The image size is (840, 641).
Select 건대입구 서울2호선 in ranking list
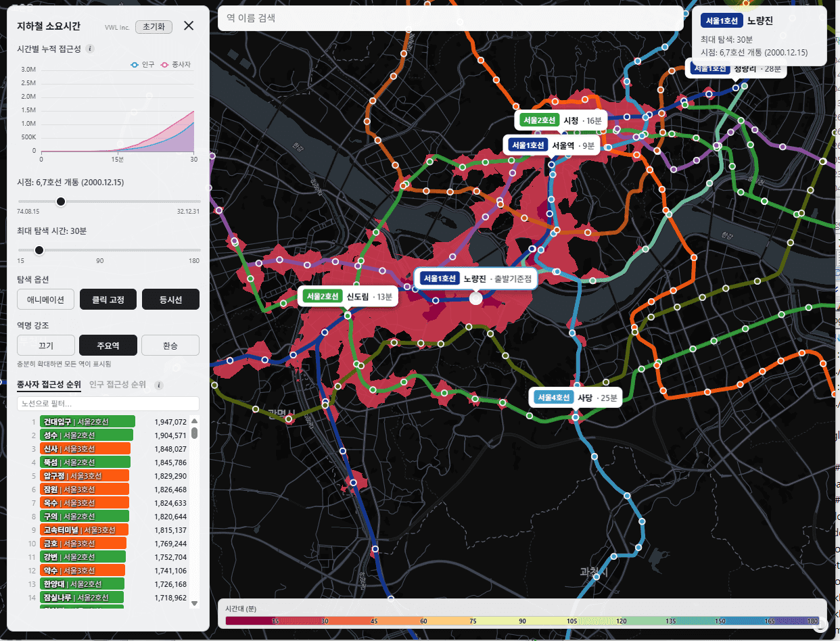(x=88, y=422)
